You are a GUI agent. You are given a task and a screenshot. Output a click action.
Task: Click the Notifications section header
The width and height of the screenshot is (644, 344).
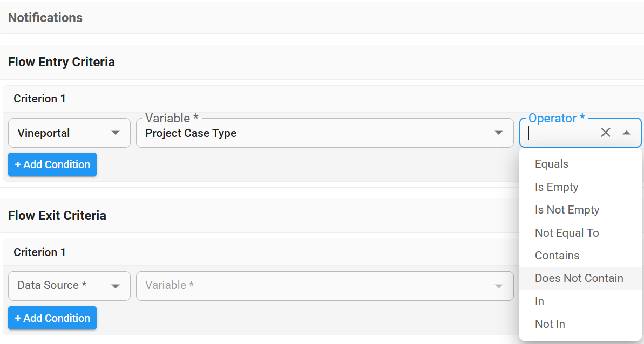[45, 18]
